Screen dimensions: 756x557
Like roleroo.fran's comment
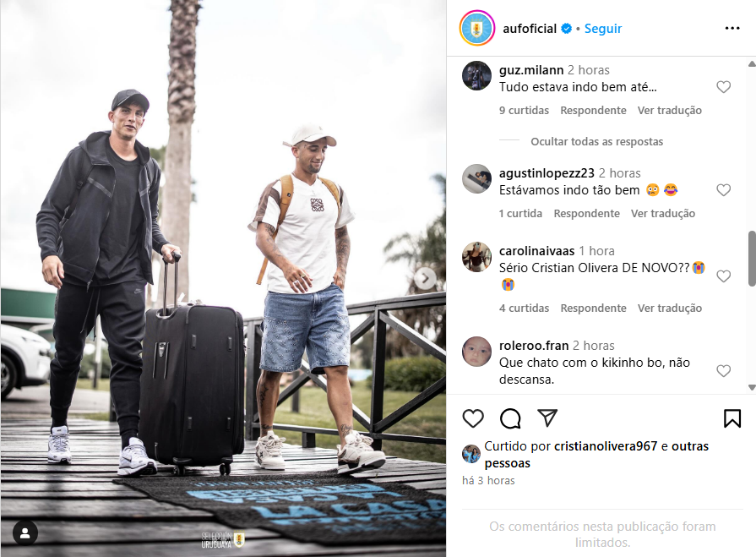[x=723, y=371]
